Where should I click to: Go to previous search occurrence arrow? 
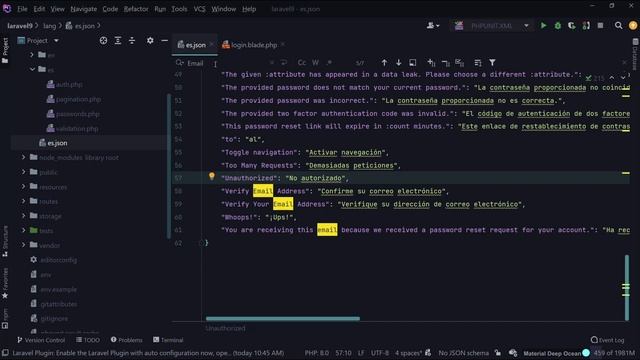tap(384, 63)
